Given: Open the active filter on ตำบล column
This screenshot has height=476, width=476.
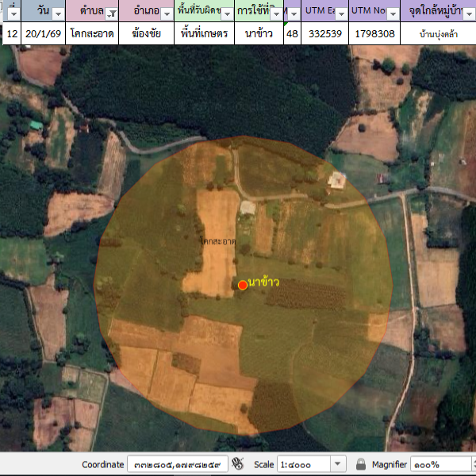Looking at the screenshot, I should coord(111,13).
